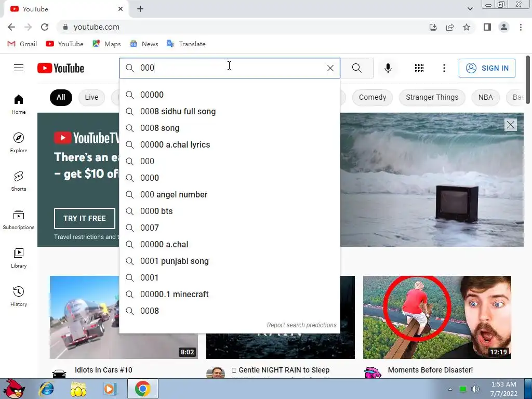The image size is (532, 399).
Task: Bookmark this tab with star
Action: coord(467,27)
